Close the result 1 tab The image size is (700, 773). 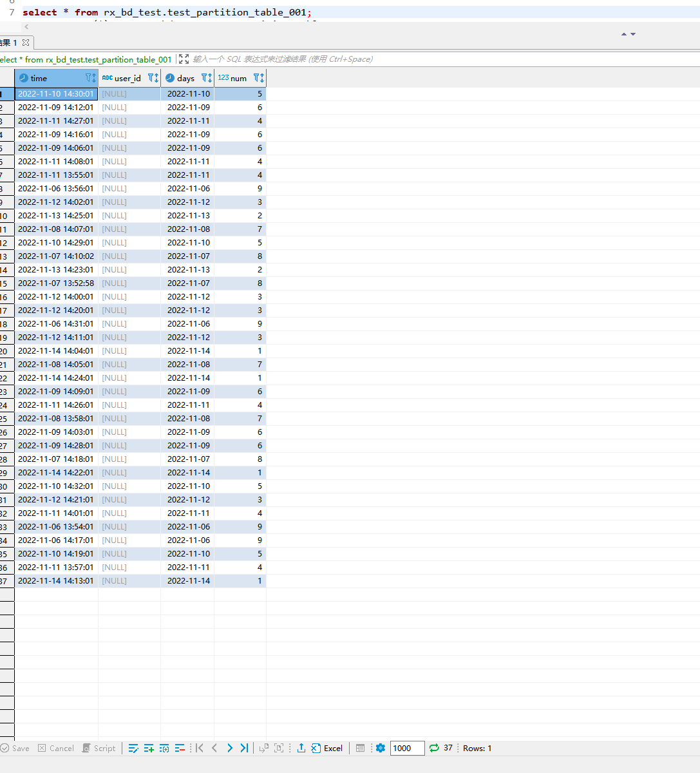click(26, 43)
